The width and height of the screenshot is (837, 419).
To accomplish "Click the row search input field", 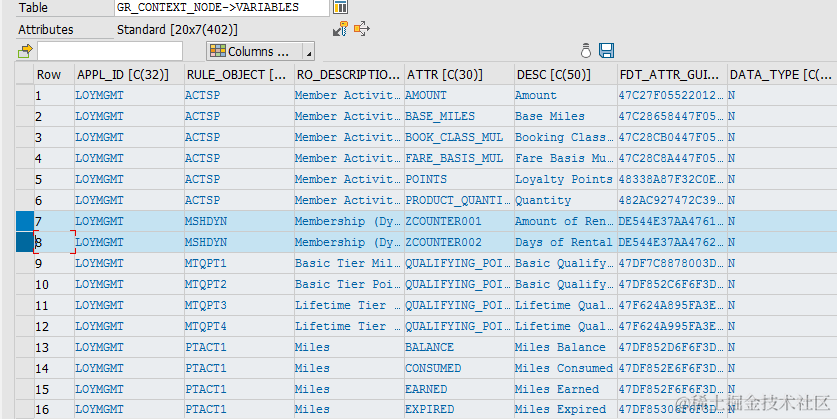I will pyautogui.click(x=110, y=51).
